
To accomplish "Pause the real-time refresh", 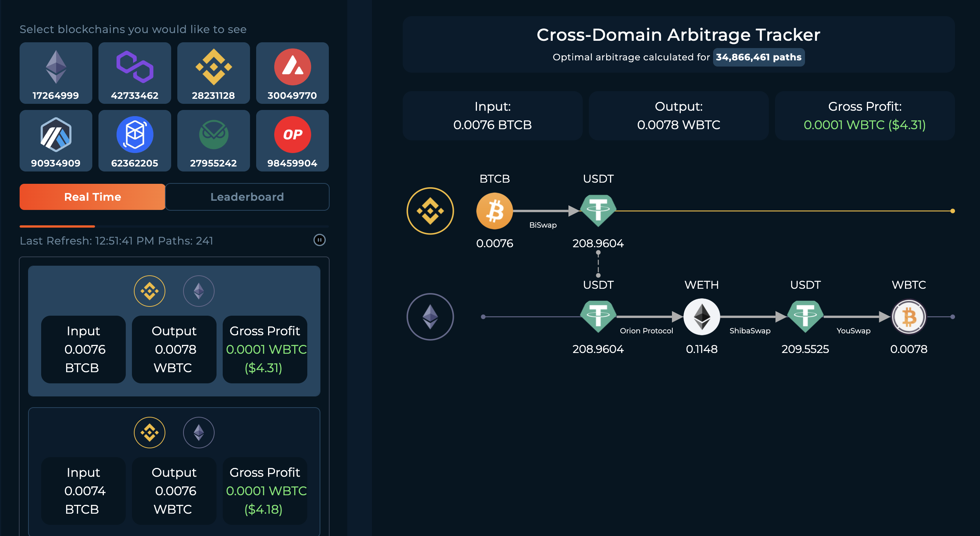I will (x=320, y=240).
